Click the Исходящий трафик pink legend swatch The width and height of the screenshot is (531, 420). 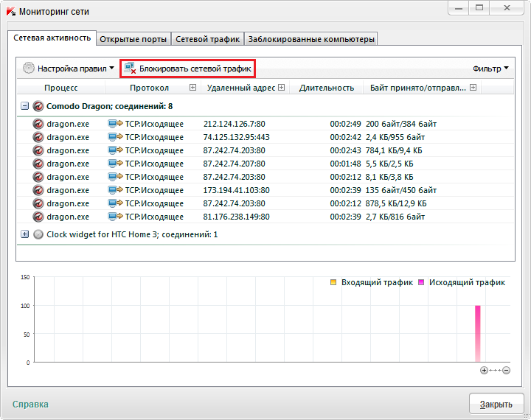click(x=421, y=282)
